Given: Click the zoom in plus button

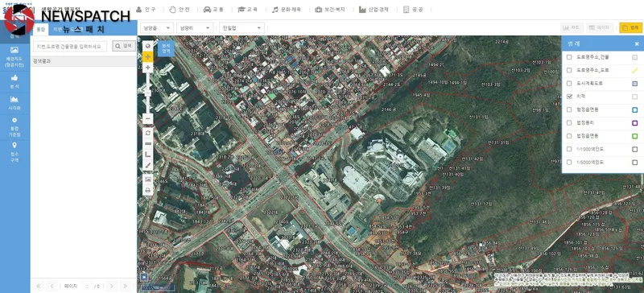Looking at the screenshot, I should point(148,68).
